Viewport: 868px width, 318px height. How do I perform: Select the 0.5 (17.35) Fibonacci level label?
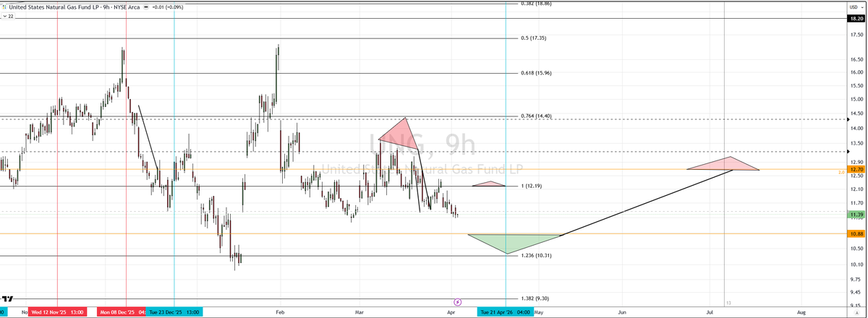pyautogui.click(x=534, y=38)
